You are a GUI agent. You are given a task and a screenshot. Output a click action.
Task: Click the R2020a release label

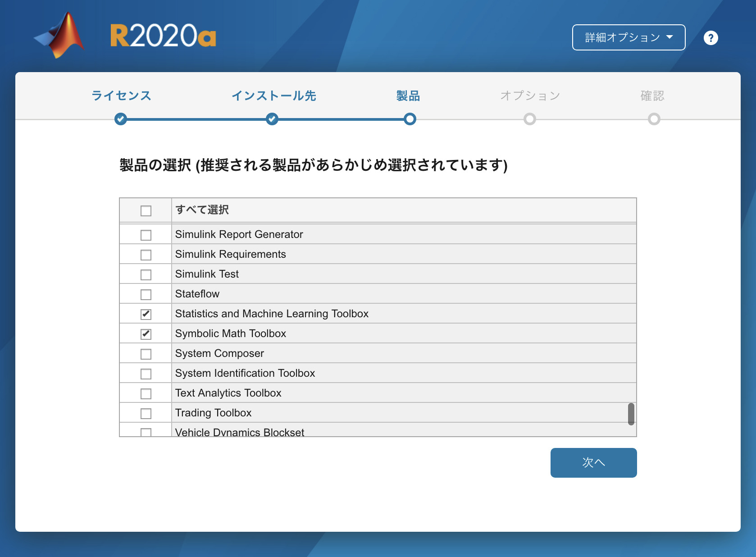(163, 36)
